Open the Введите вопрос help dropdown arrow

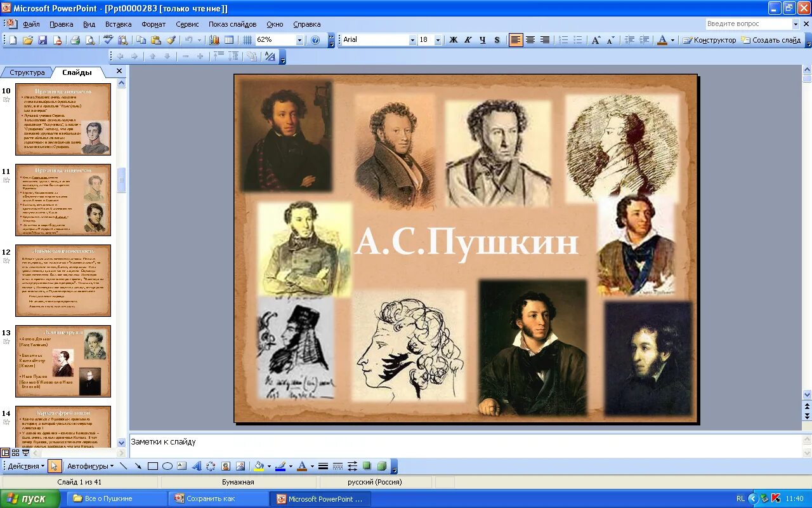click(796, 24)
